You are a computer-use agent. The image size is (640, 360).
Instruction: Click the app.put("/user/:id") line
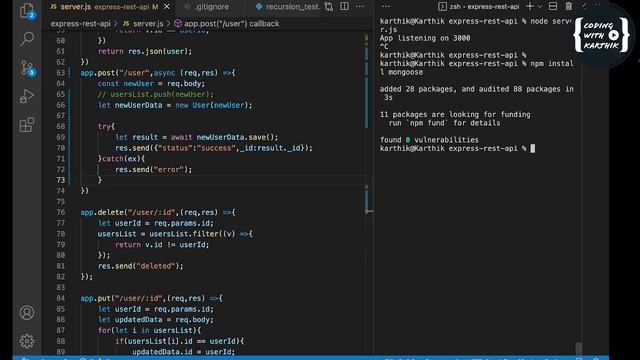(151, 298)
